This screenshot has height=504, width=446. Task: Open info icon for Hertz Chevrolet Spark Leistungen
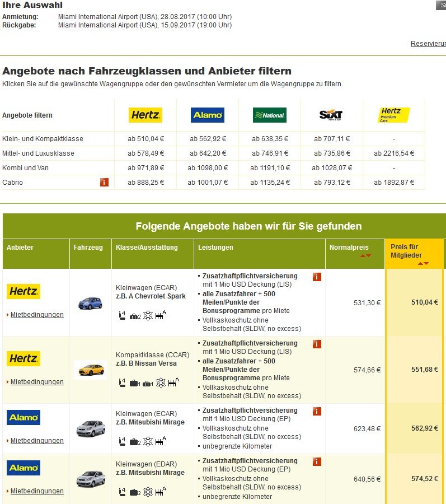click(x=317, y=277)
